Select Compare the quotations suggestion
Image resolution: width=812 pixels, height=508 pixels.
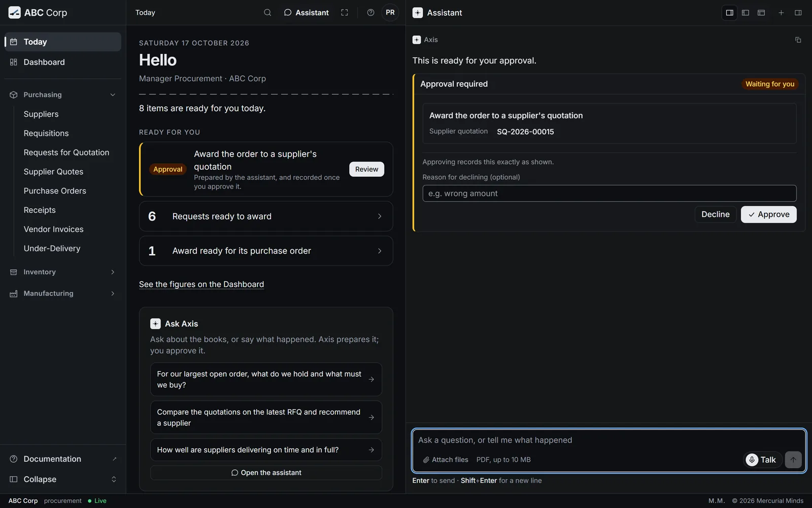coord(266,418)
